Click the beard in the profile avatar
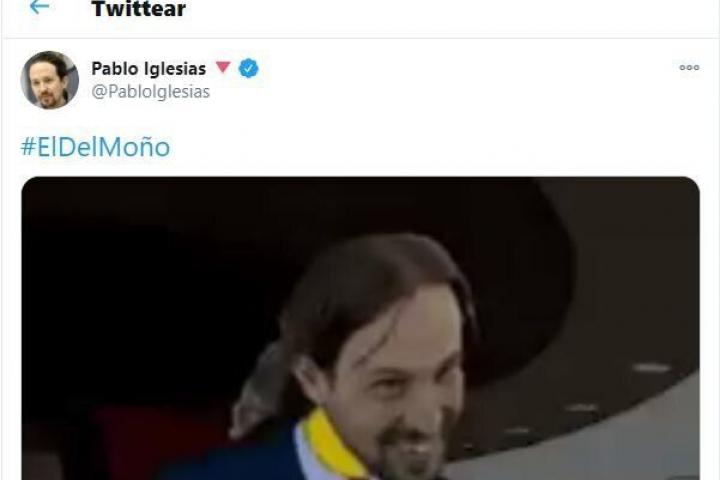The height and width of the screenshot is (480, 720). [49, 99]
